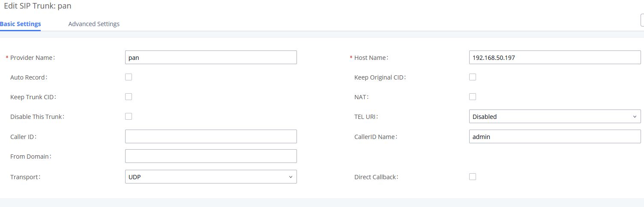Click the CallerID Name field containing admin
Image resolution: width=644 pixels, height=207 pixels.
(x=554, y=136)
